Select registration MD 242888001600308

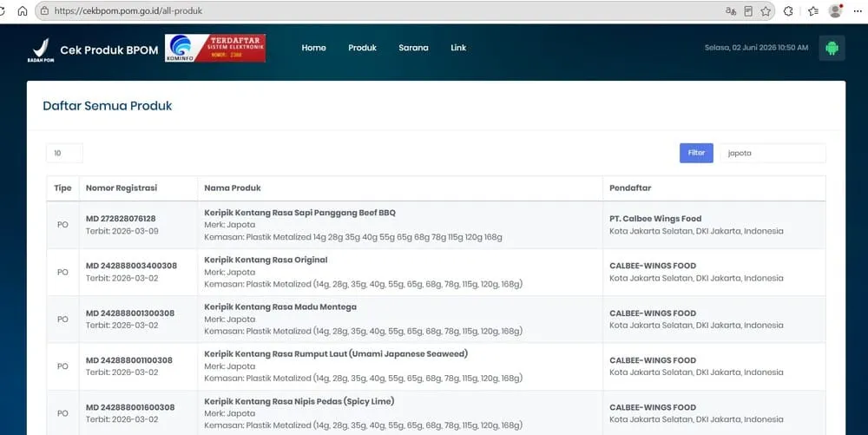[x=130, y=407]
